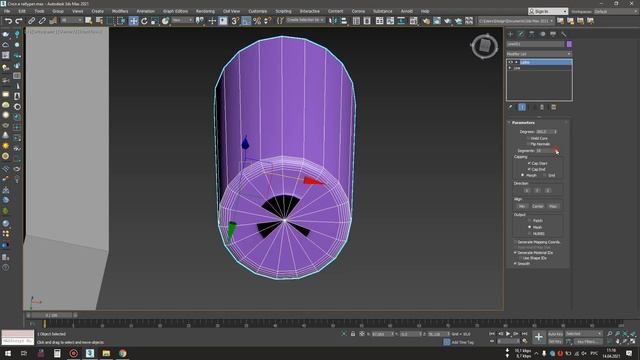Image resolution: width=640 pixels, height=360 pixels.
Task: Click the Mirror tool icon
Action: (333, 21)
